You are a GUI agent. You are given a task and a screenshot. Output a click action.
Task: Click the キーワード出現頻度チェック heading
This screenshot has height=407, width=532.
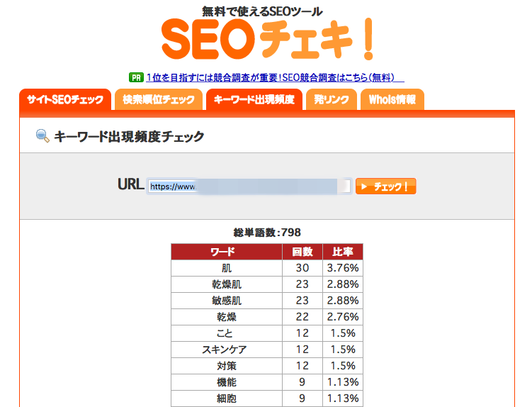[x=129, y=137]
